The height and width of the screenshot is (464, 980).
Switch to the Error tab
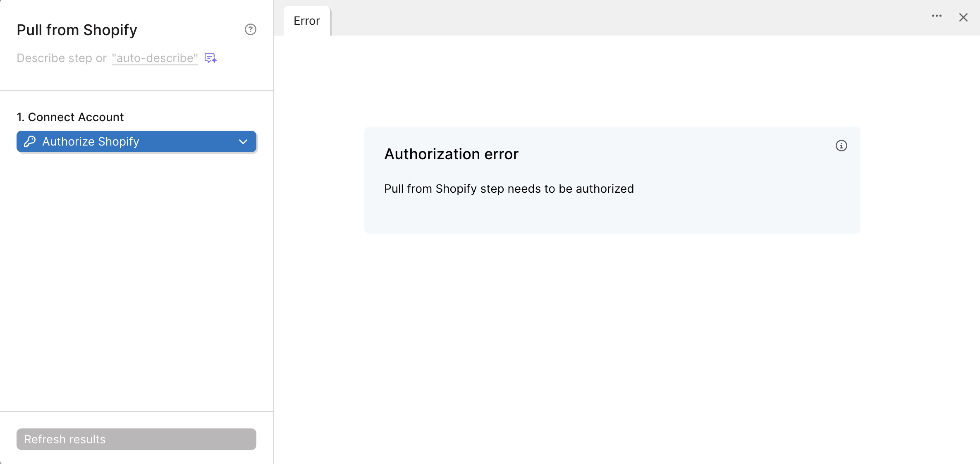click(306, 21)
